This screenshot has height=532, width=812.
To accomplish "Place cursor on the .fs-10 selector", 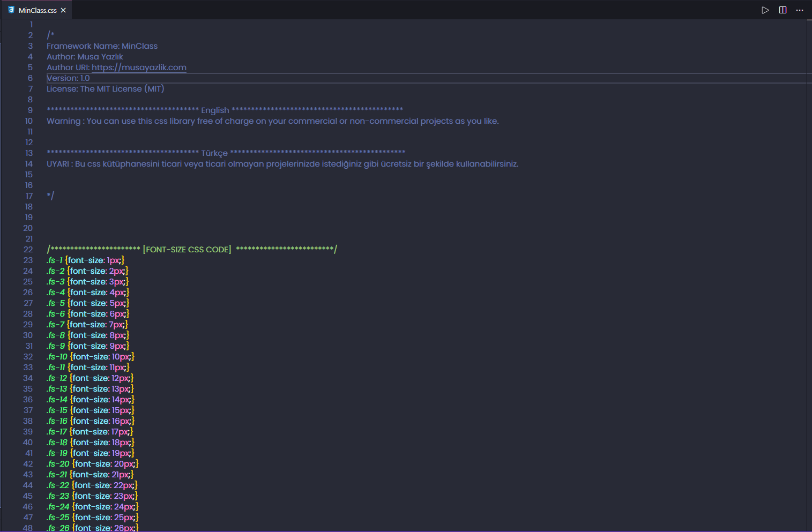I will click(57, 357).
